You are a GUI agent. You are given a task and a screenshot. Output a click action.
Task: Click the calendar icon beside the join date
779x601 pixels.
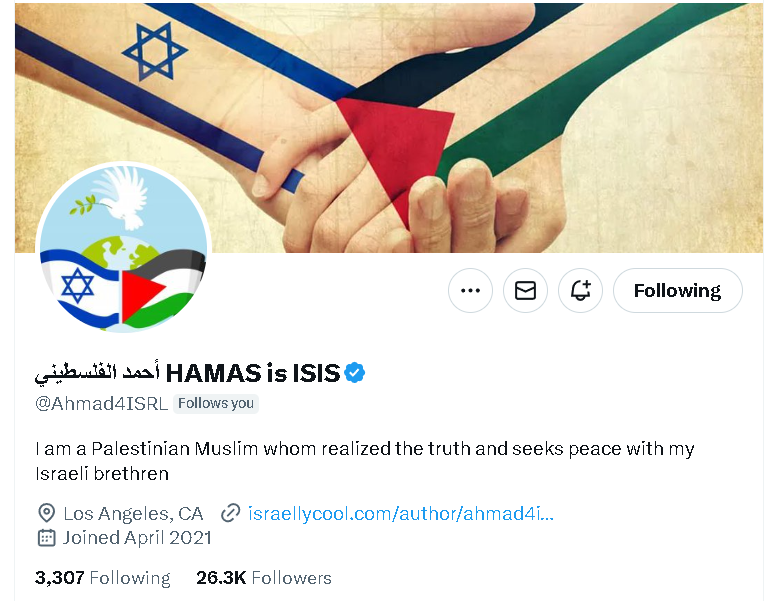point(46,538)
